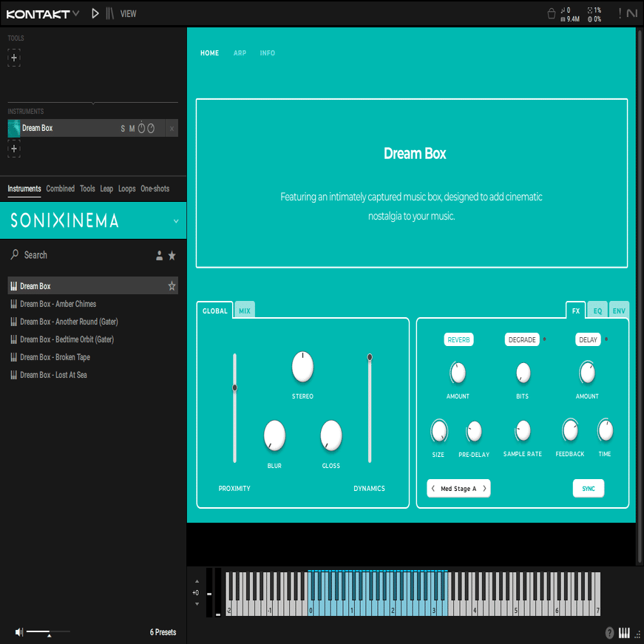The image size is (644, 644).
Task: Toggle the DEGRADE effect button
Action: (x=521, y=339)
